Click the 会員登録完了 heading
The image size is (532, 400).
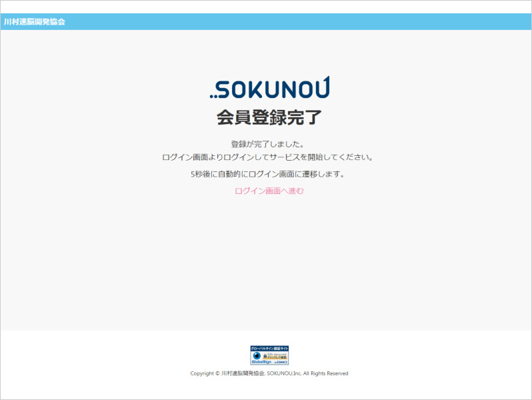click(269, 117)
